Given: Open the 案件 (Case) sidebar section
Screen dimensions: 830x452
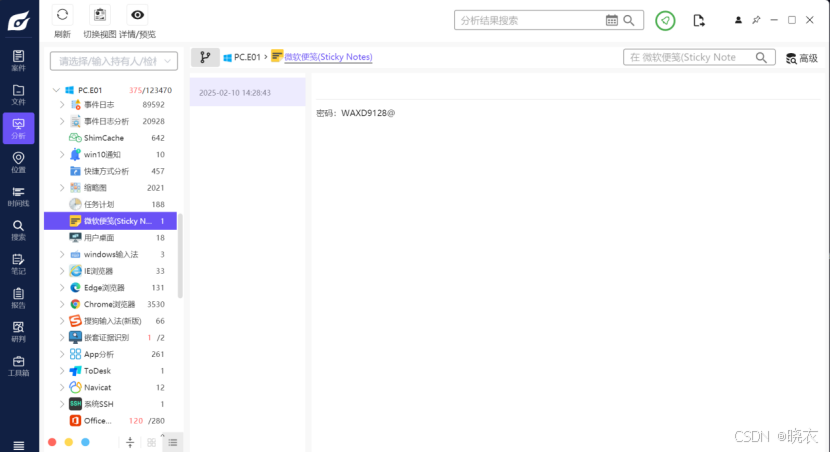Looking at the screenshot, I should [x=19, y=60].
